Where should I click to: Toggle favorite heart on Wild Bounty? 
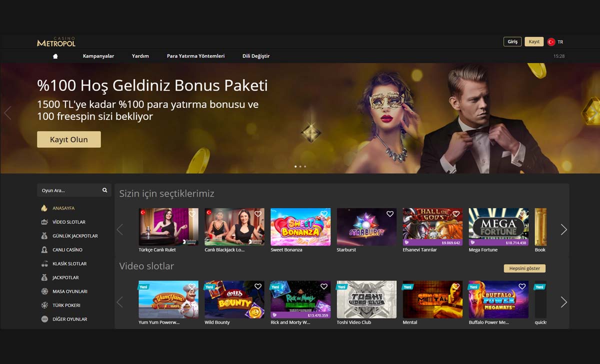[258, 286]
